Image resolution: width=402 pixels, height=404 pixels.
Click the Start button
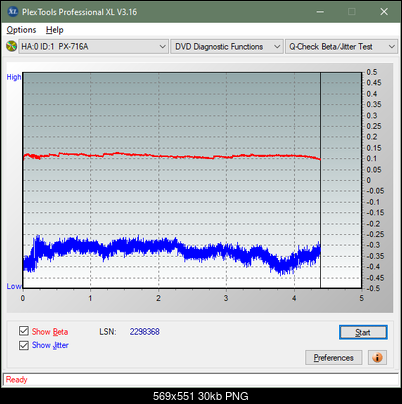[363, 332]
